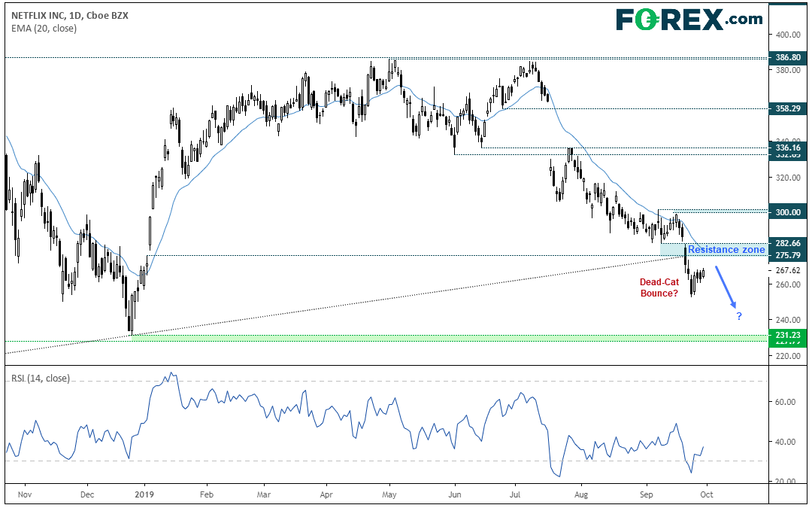Click the Apr label on time axis
Viewport: 812px width, 508px height.
(326, 494)
